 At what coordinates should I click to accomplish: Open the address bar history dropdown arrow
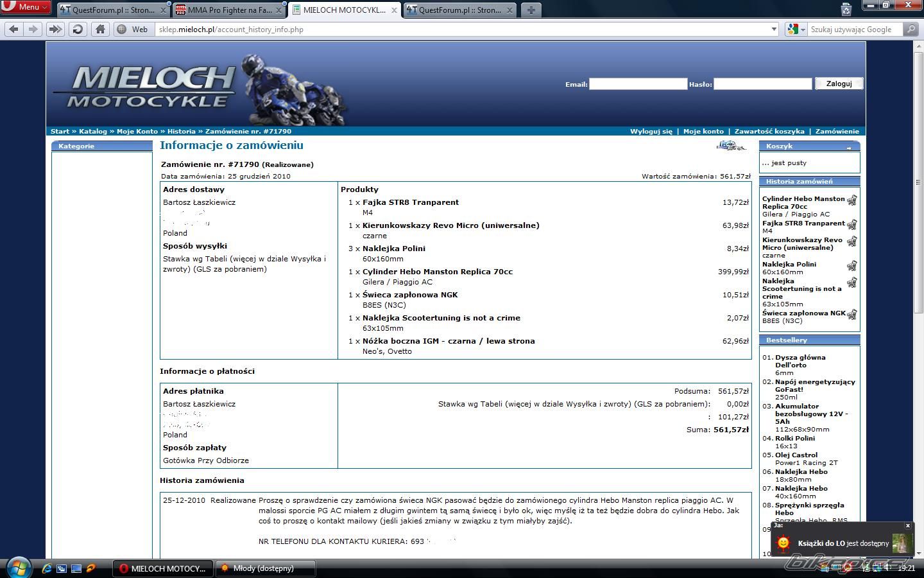[x=774, y=29]
